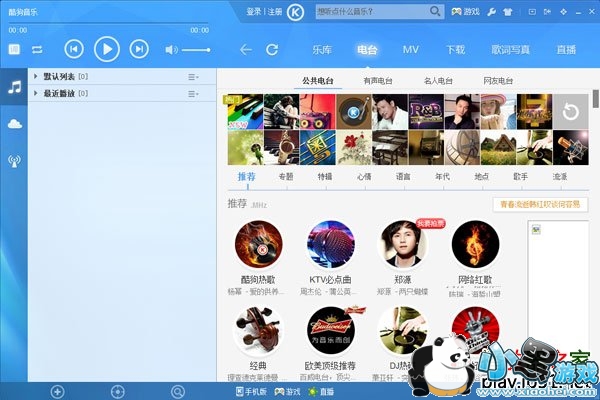Play the KTV必点曲 station icon

(x=331, y=244)
